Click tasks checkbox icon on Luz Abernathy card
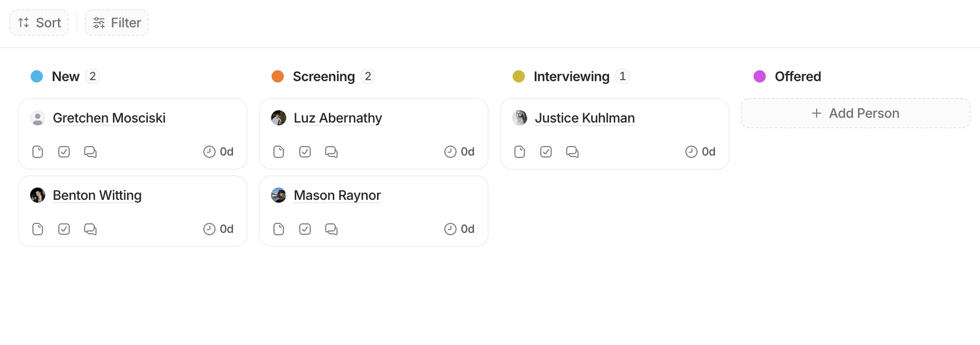 (x=305, y=152)
